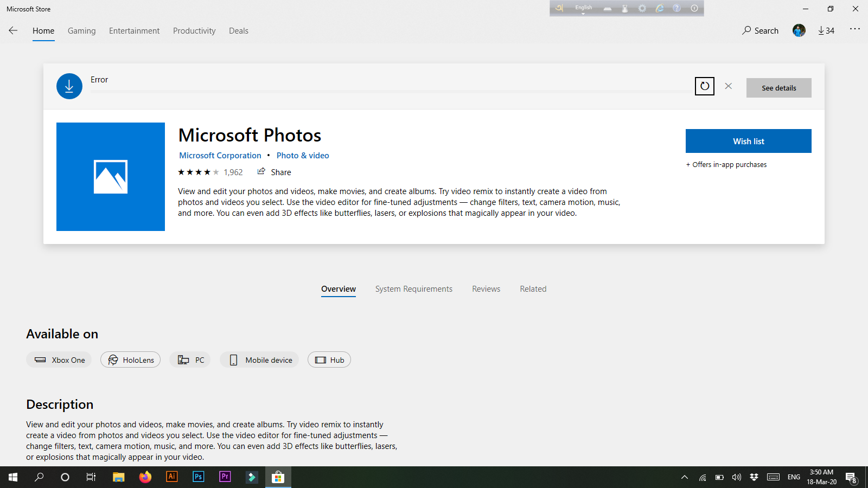
Task: Expand hidden system tray icons chevron
Action: (685, 477)
